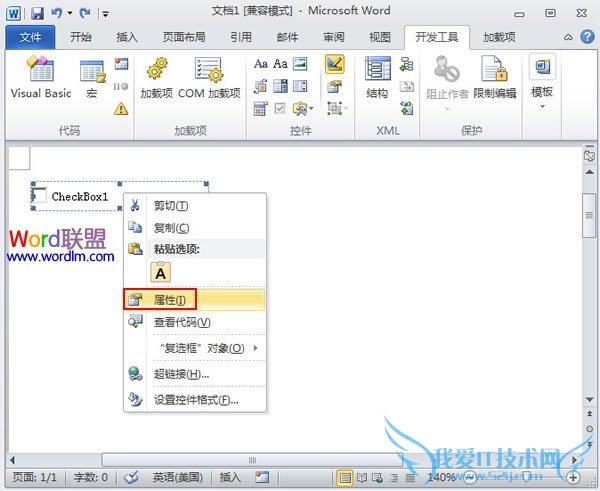
Task: Open Word Help question mark icon
Action: (x=587, y=37)
